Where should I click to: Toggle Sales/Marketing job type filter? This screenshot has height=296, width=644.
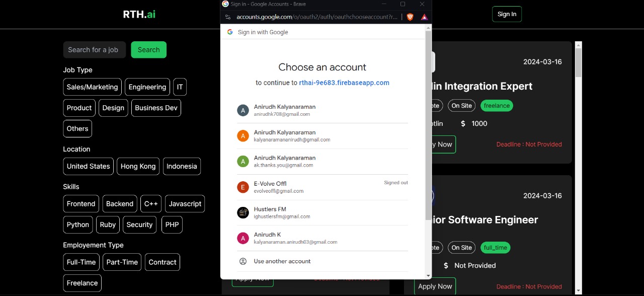pos(92,87)
